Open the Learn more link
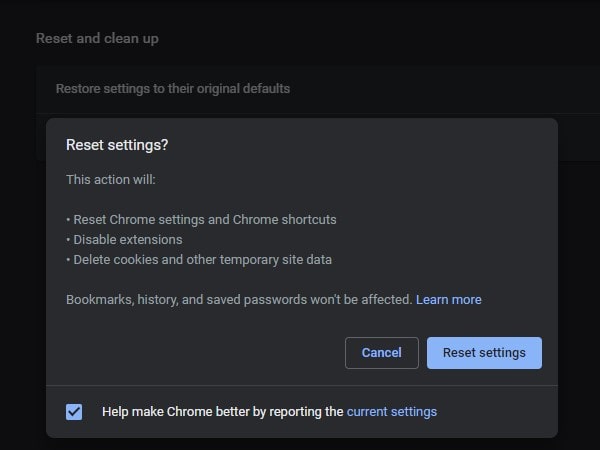The image size is (600, 450). [448, 300]
